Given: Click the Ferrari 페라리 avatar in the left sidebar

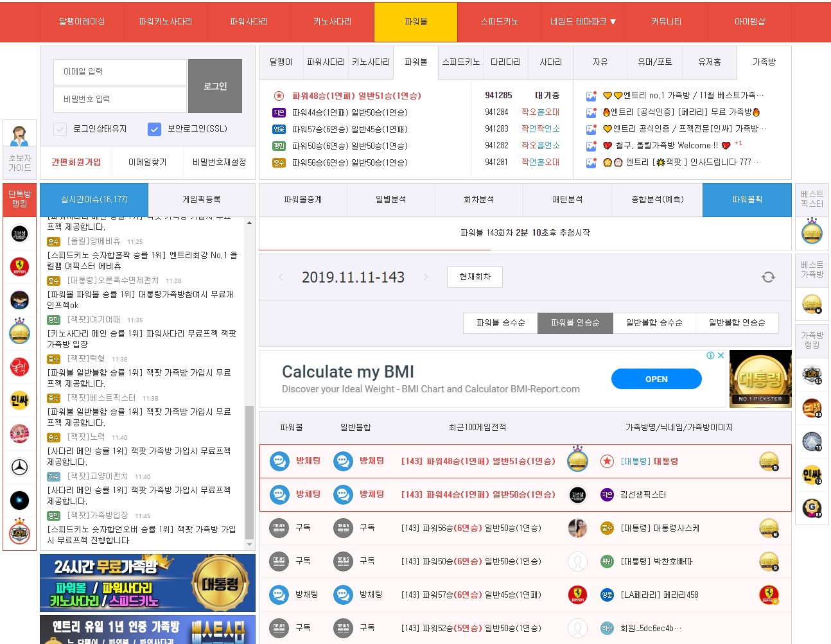Looking at the screenshot, I should pyautogui.click(x=19, y=267).
